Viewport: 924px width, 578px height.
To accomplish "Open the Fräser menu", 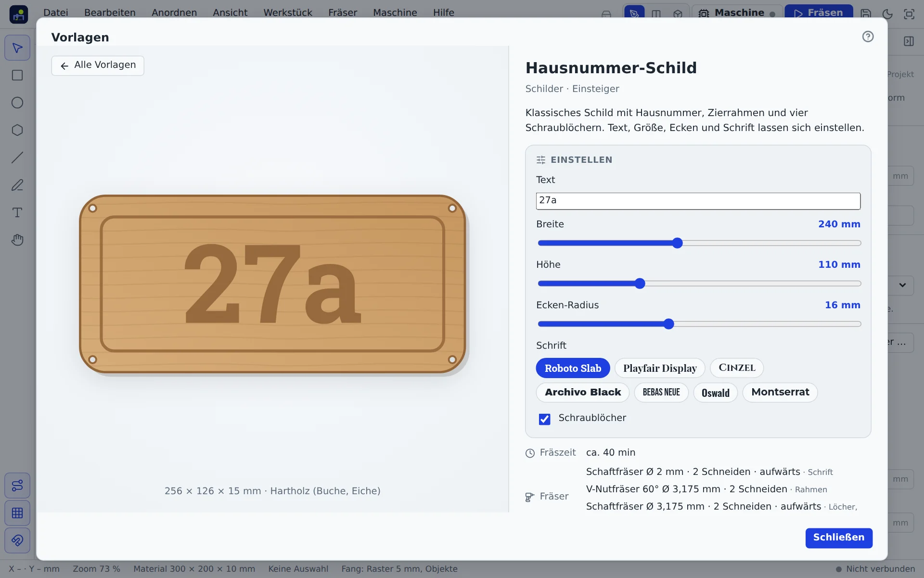I will click(343, 13).
